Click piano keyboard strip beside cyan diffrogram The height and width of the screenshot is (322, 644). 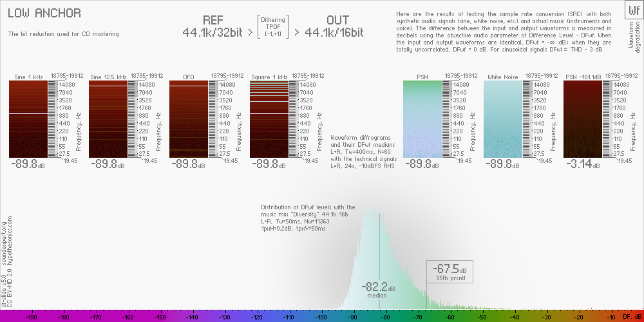pos(527,119)
